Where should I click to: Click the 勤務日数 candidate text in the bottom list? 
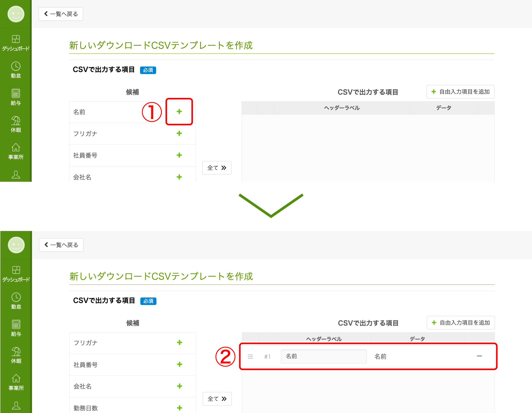pos(85,408)
